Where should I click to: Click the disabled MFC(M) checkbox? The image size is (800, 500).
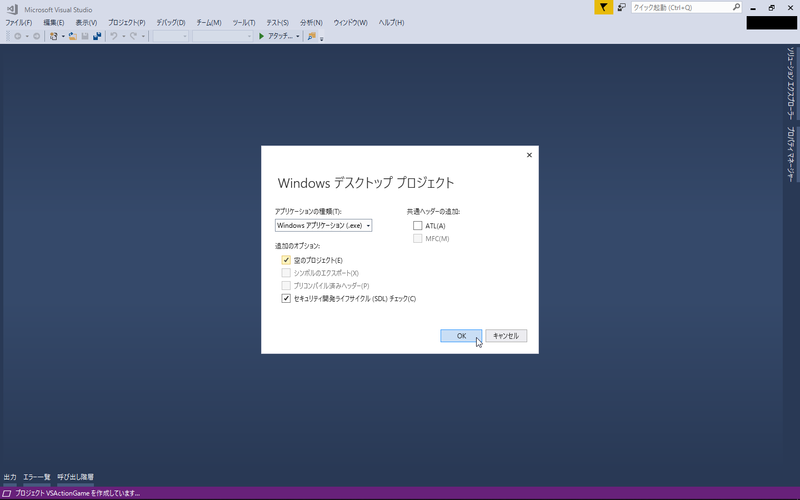coord(418,238)
